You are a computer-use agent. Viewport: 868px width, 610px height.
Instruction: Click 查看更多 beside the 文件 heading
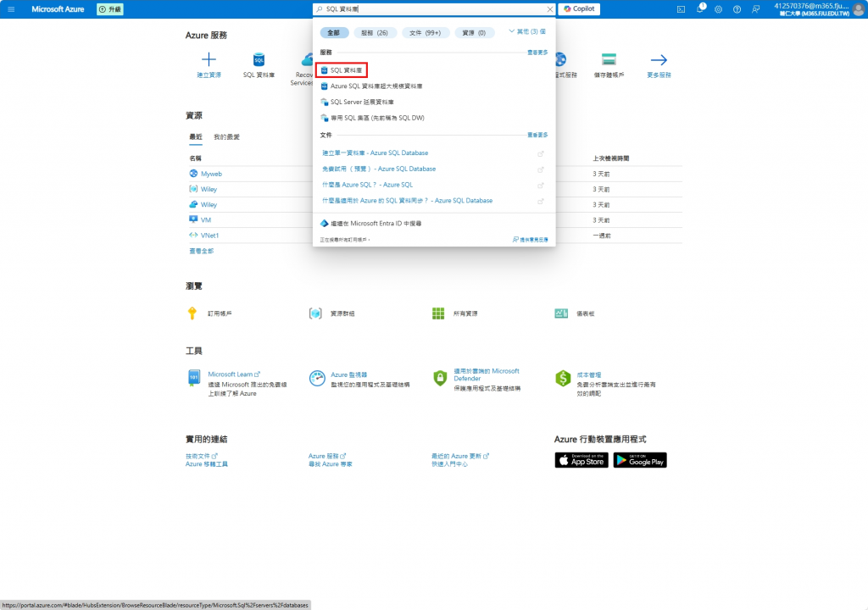537,135
